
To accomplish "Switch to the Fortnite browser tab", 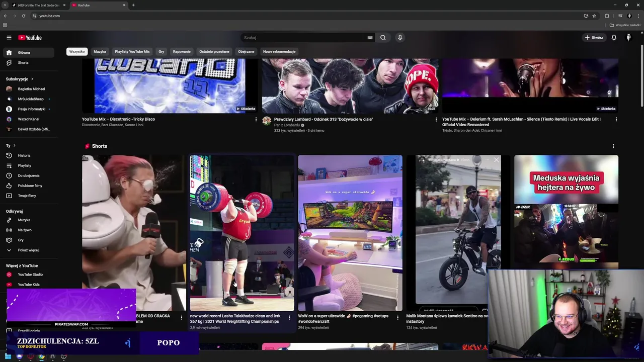I will tap(39, 5).
